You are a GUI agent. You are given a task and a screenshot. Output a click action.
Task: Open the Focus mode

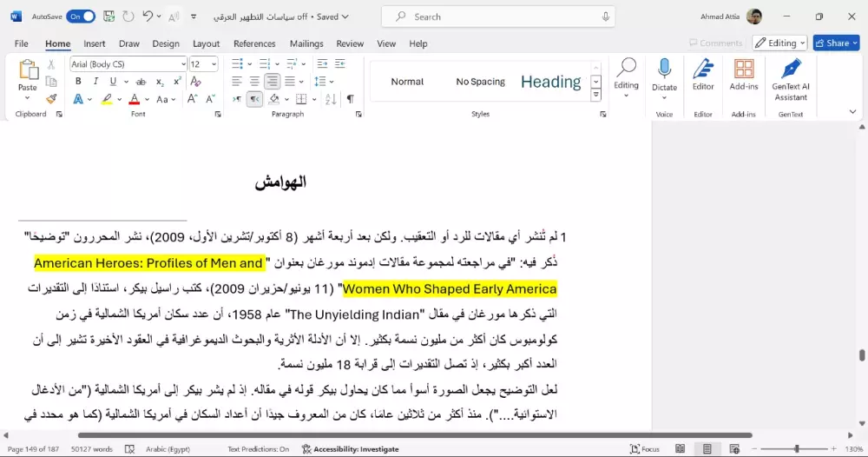coord(645,449)
